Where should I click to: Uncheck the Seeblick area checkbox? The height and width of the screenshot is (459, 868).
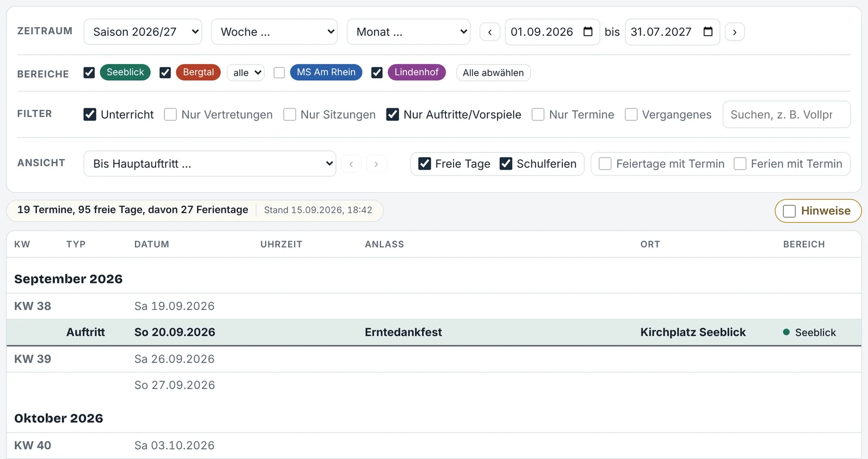(90, 73)
